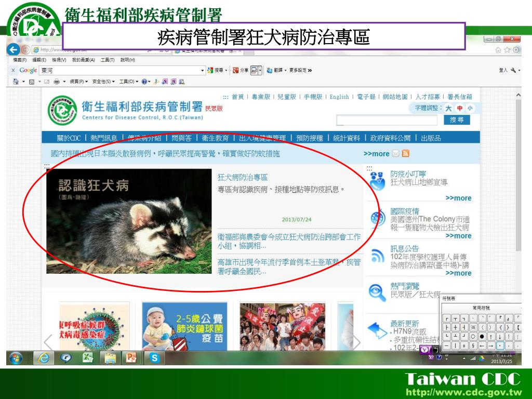
Task: Expand the Print icon dropdown arrow
Action: pyautogui.click(x=64, y=82)
